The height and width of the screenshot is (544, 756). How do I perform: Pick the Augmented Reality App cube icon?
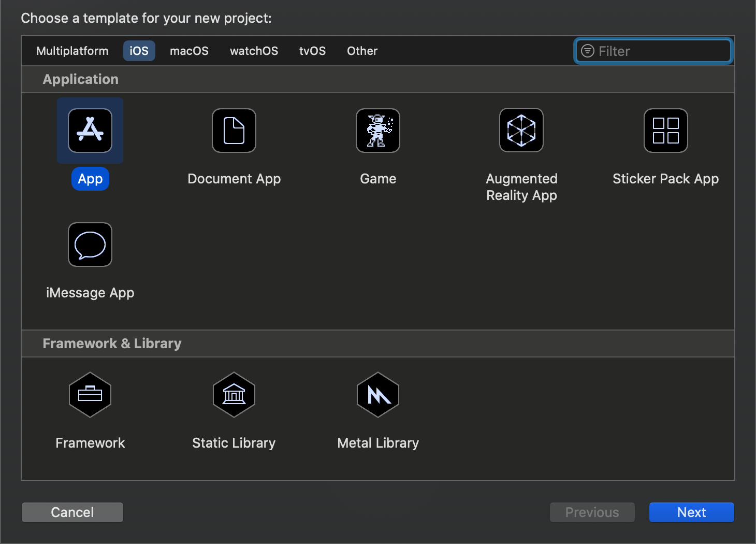pyautogui.click(x=521, y=131)
